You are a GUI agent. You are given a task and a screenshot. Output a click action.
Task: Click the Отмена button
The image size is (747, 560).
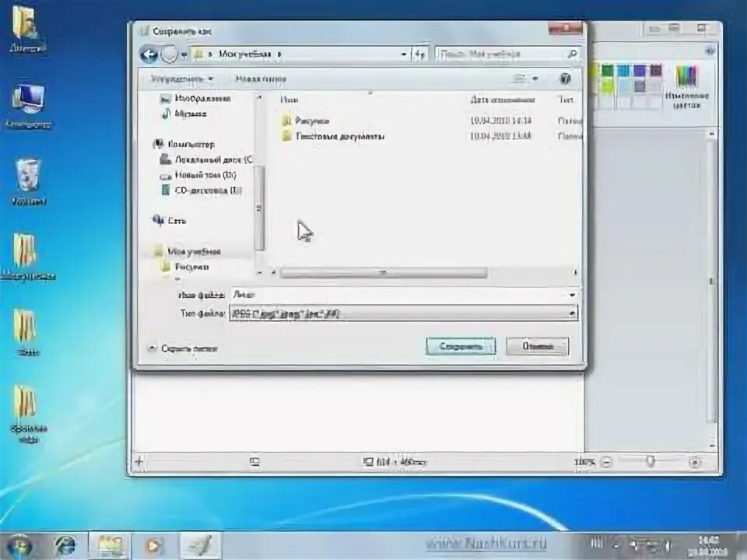click(538, 346)
